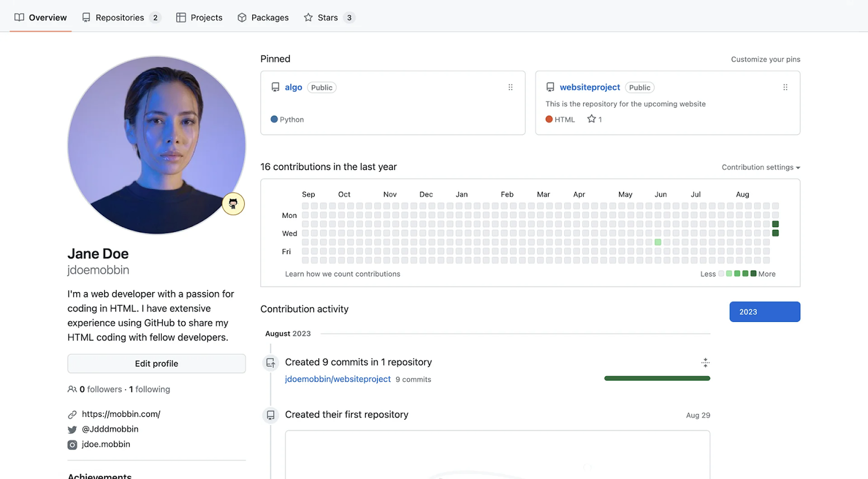
Task: View the Stars tab
Action: click(x=330, y=17)
